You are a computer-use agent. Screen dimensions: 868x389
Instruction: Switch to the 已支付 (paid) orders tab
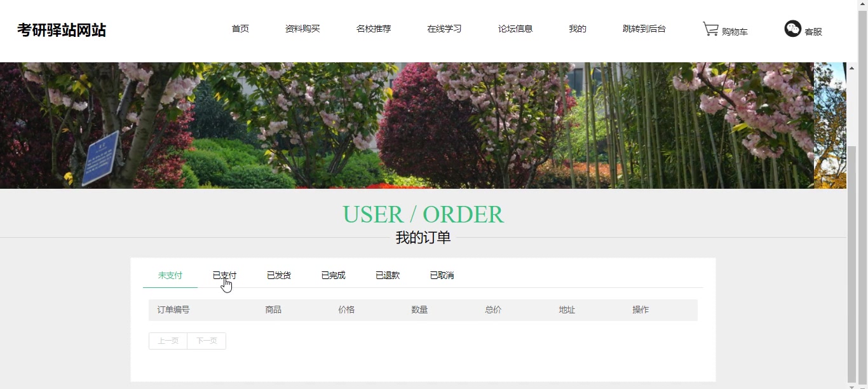click(224, 275)
